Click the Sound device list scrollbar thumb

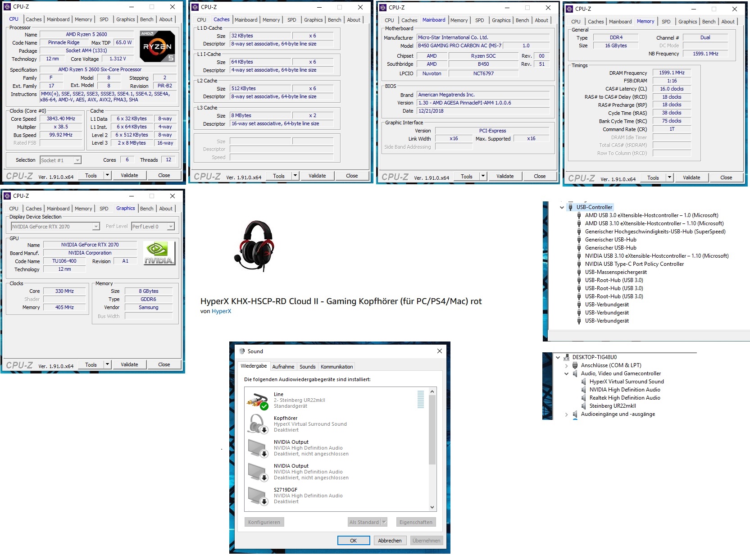(x=432, y=430)
